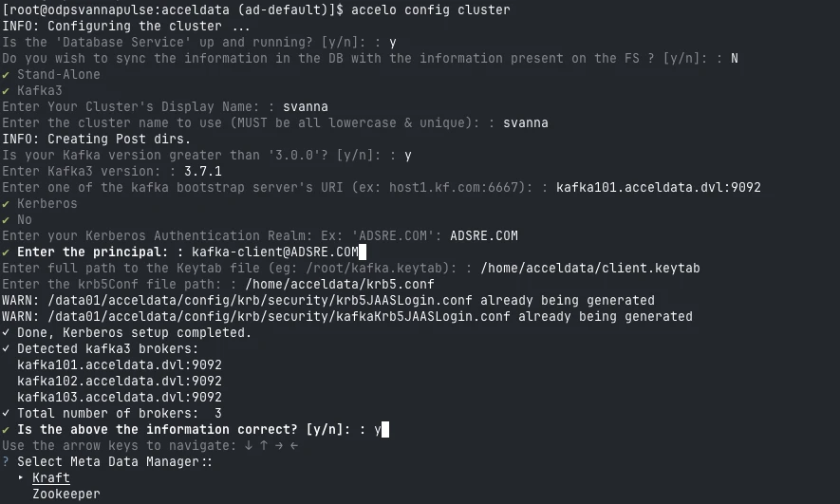Click the kafka103.acceldata.dvl:9092 broker entry
840x504 pixels.
[x=120, y=397]
